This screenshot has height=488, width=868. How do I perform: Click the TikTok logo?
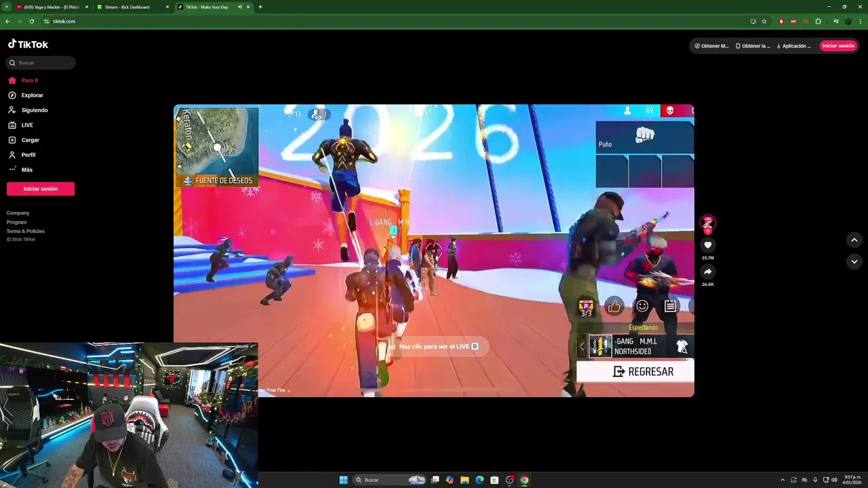pyautogui.click(x=28, y=44)
